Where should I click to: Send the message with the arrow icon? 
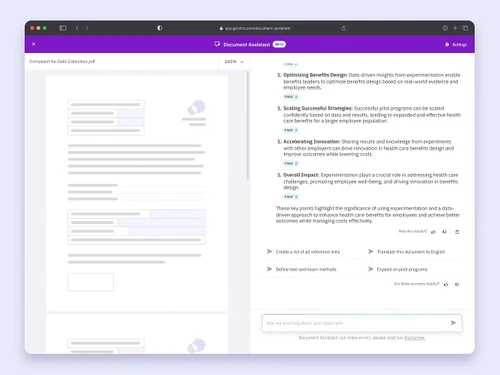[453, 323]
